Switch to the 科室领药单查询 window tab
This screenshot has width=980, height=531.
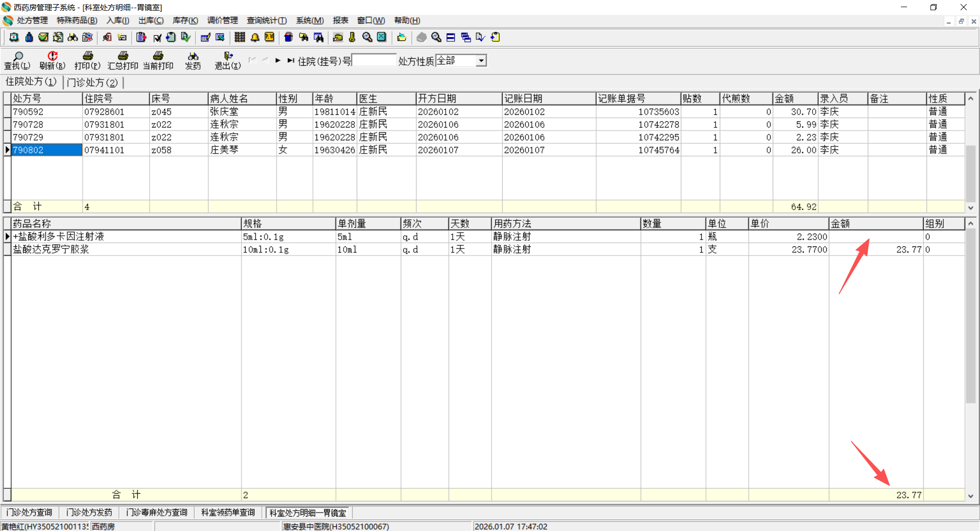tap(228, 512)
